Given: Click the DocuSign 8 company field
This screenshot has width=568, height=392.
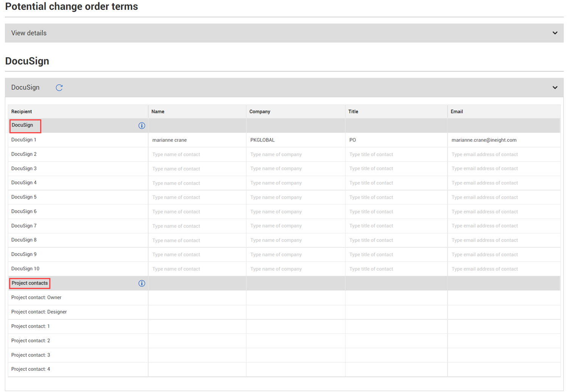Looking at the screenshot, I should [x=296, y=240].
